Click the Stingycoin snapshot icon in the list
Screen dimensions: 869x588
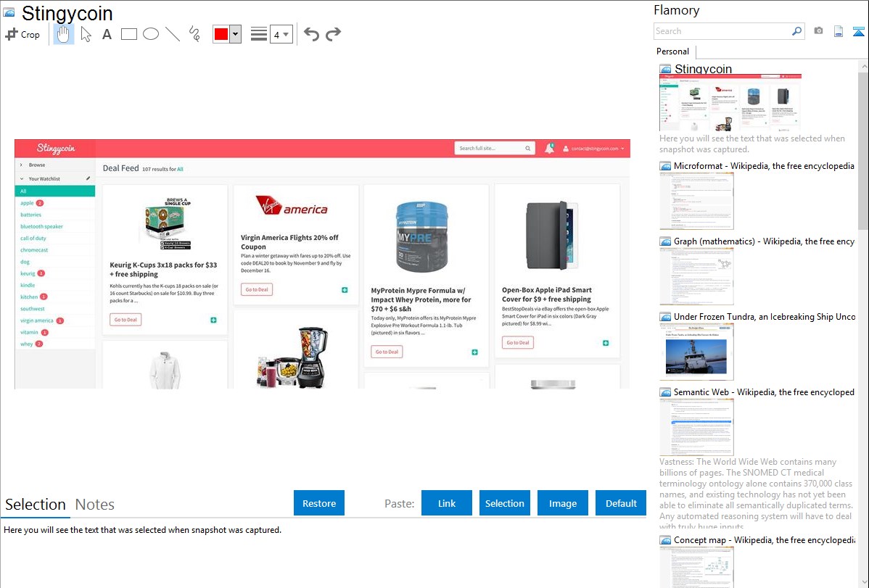tap(665, 70)
